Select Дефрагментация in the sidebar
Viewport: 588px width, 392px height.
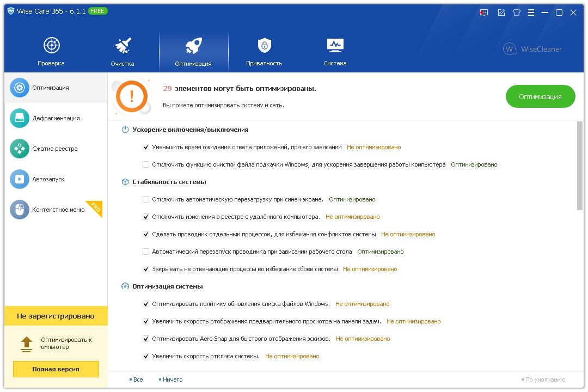point(56,118)
